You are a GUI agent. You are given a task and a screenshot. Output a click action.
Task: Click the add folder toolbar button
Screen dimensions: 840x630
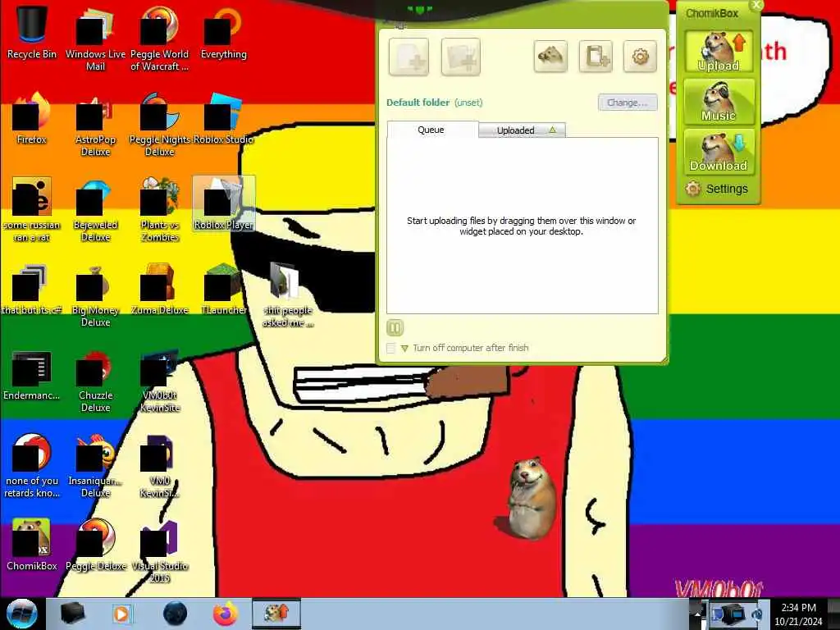[461, 57]
